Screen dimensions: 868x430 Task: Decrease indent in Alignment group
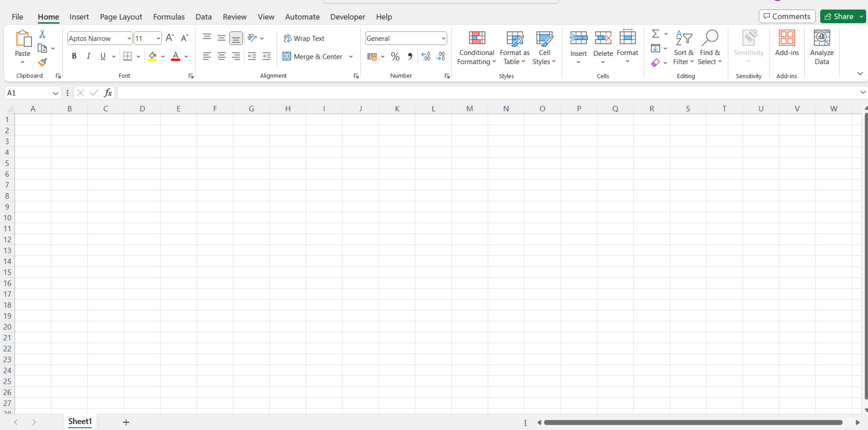click(252, 56)
